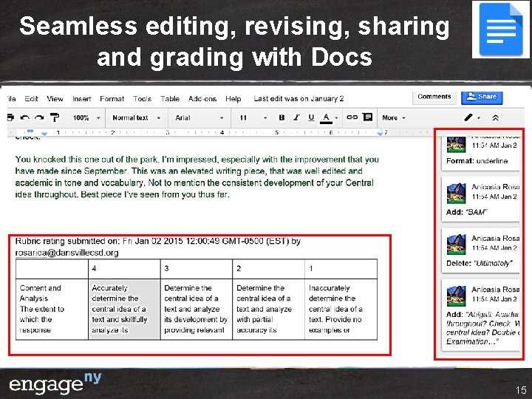Click the rubric column header '3'

tap(197, 269)
